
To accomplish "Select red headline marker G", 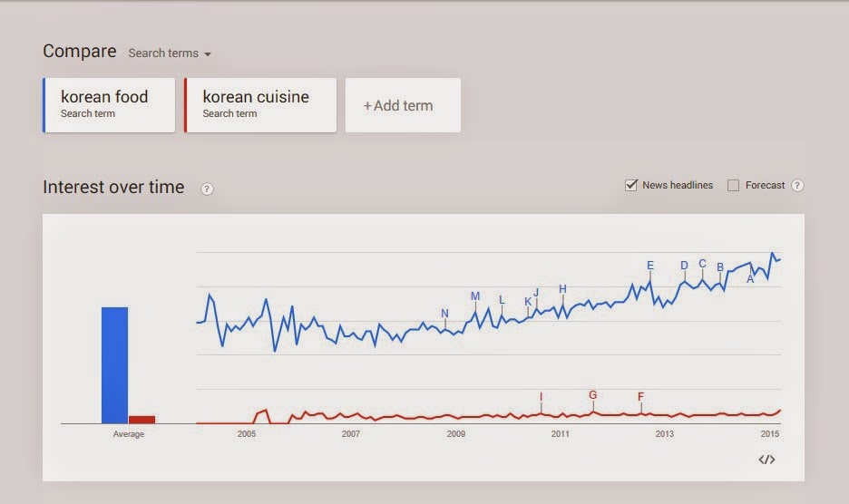I will pos(593,395).
